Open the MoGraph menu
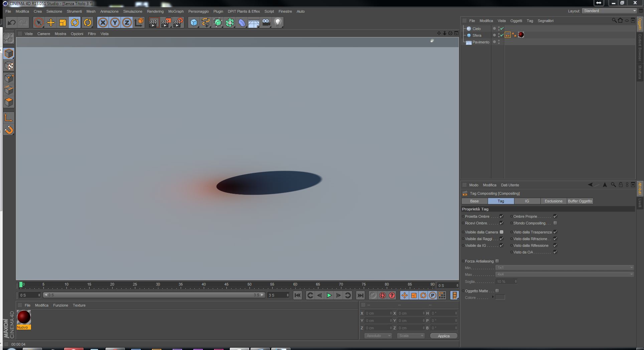The width and height of the screenshot is (644, 350). (x=176, y=11)
